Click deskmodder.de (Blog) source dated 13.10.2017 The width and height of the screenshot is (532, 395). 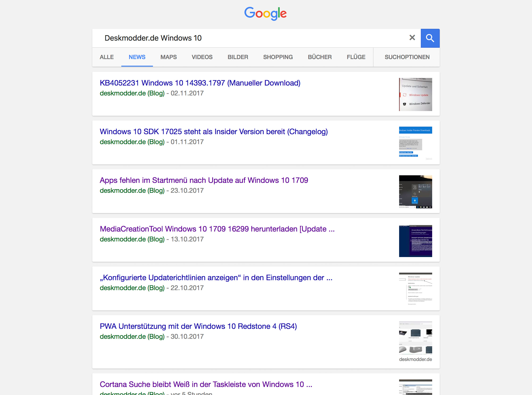pos(132,239)
